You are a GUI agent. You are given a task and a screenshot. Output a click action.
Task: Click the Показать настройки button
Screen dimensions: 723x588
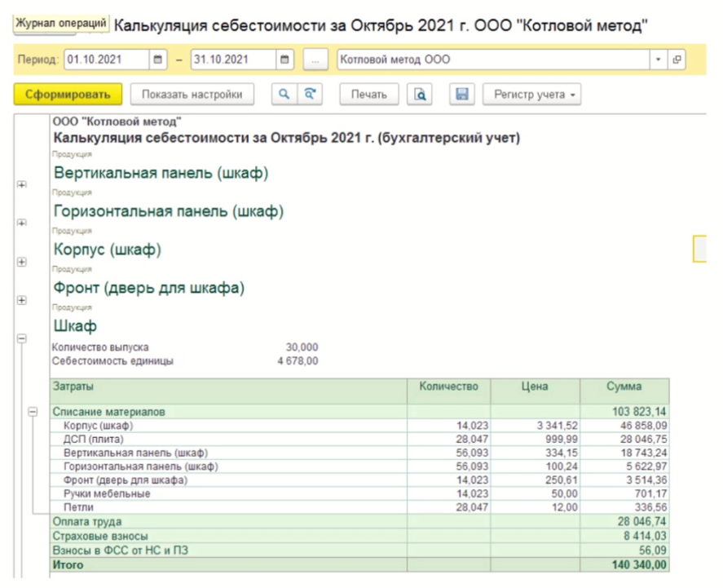192,95
